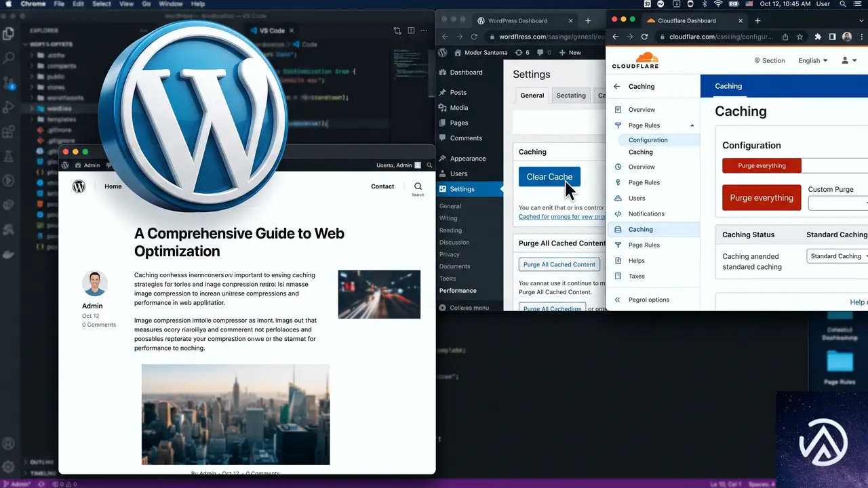
Task: Open the Apple menu
Action: [x=8, y=4]
